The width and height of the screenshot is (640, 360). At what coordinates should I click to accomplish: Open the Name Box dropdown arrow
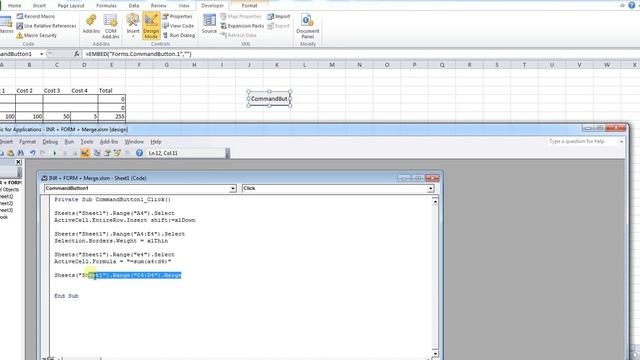[x=41, y=54]
